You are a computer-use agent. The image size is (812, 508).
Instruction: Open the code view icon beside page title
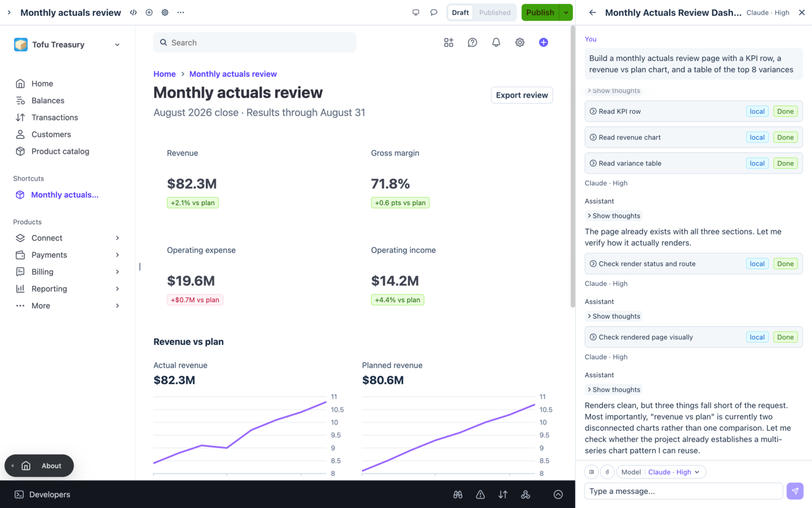133,12
